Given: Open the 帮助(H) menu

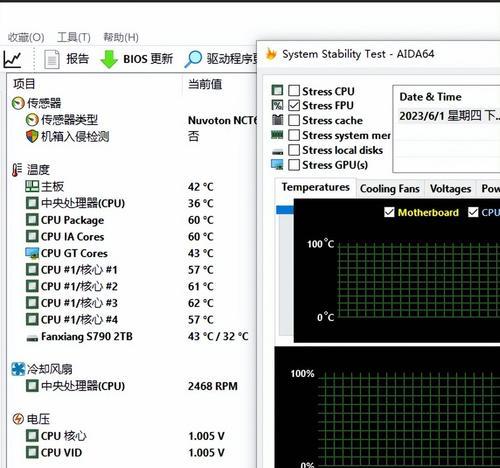Looking at the screenshot, I should pyautogui.click(x=121, y=37).
